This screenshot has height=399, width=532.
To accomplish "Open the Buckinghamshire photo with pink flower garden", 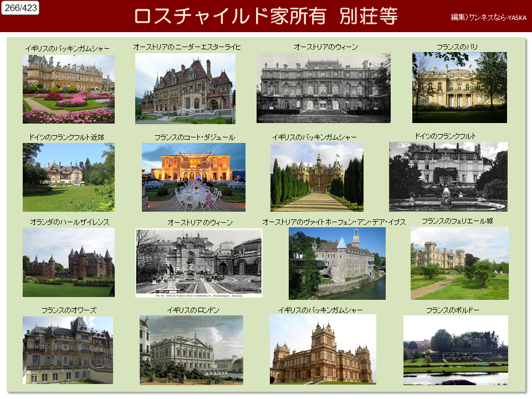I will [x=69, y=89].
